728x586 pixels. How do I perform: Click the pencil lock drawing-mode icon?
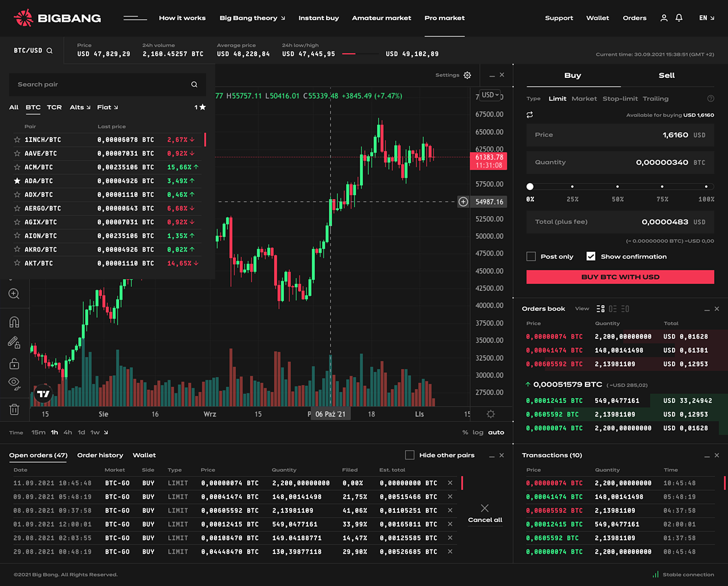[14, 342]
